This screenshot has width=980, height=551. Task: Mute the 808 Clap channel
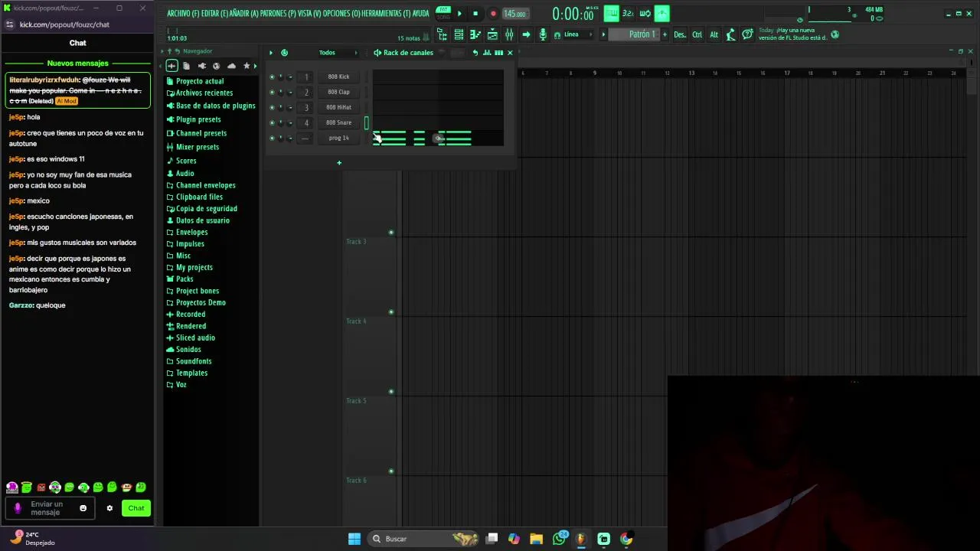[x=272, y=92]
